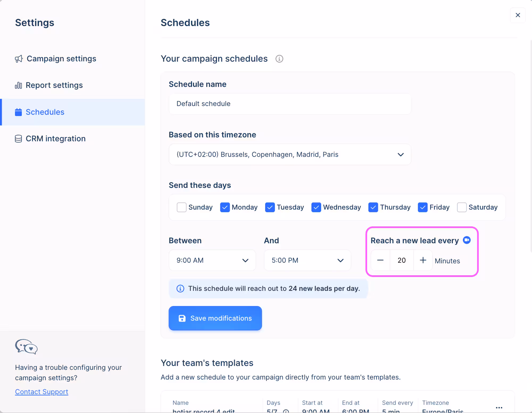This screenshot has height=413, width=532.
Task: Open the Contact Support link
Action: click(x=41, y=392)
